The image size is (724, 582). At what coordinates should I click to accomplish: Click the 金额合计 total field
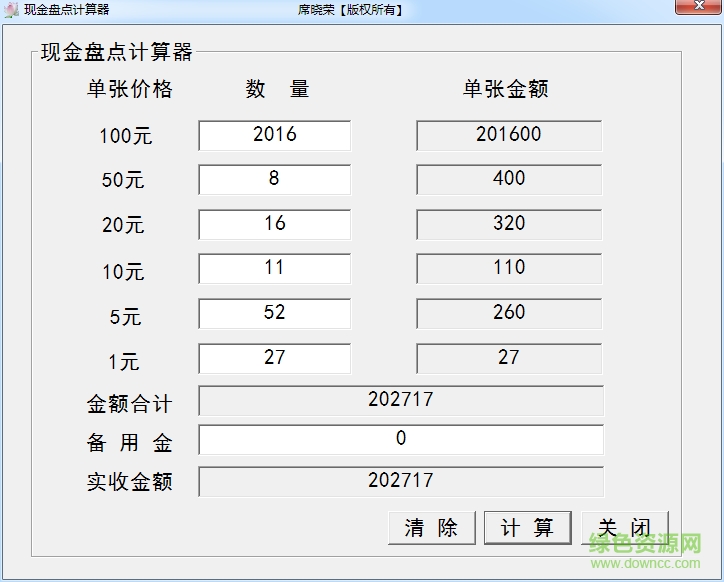[401, 400]
